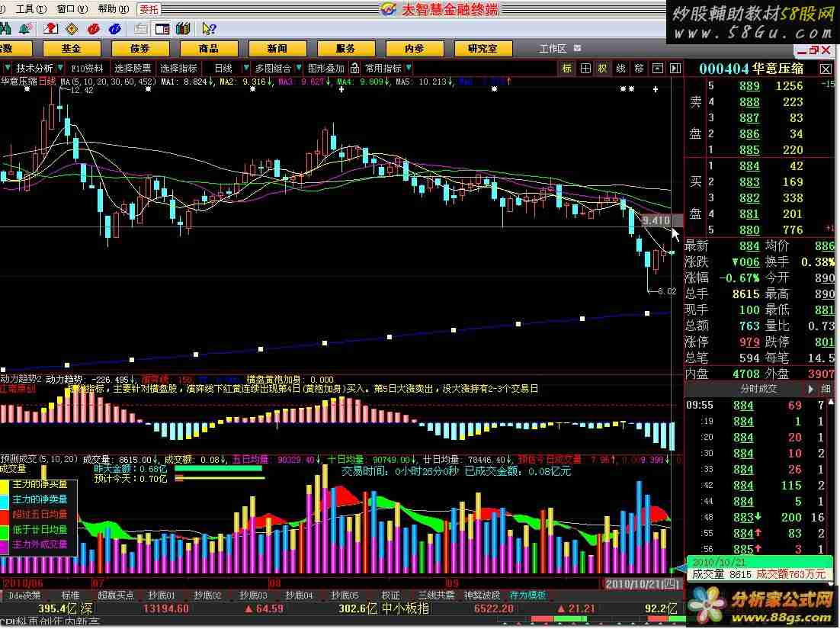The width and height of the screenshot is (840, 629).
Task: Open the 帮助(H) menu
Action: 114,9
